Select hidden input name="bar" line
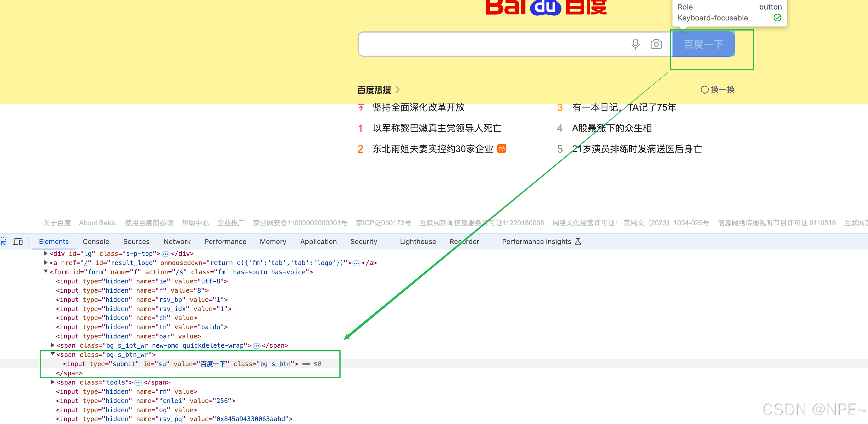The image size is (868, 424). coord(128,336)
